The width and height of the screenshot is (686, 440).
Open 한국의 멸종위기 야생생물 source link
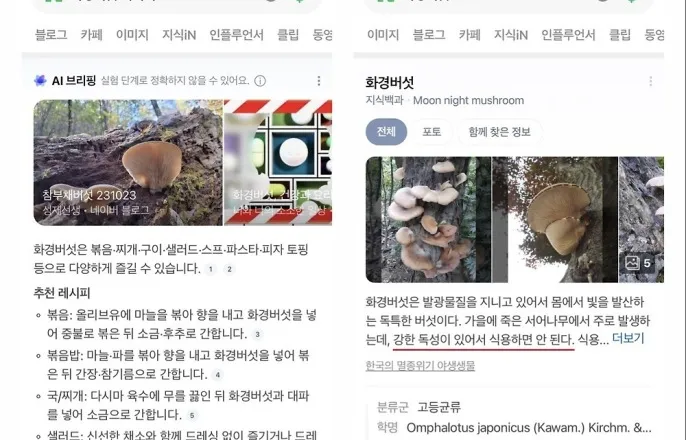coord(420,366)
